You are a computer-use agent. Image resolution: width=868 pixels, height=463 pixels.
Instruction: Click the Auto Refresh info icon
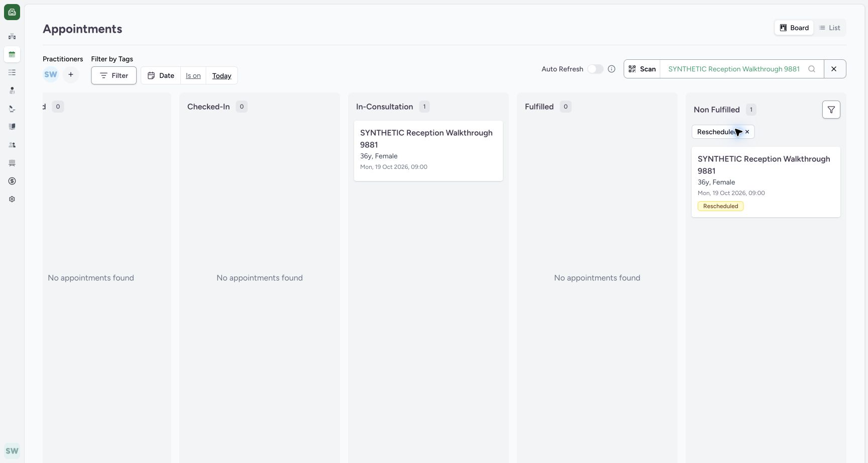pyautogui.click(x=611, y=69)
